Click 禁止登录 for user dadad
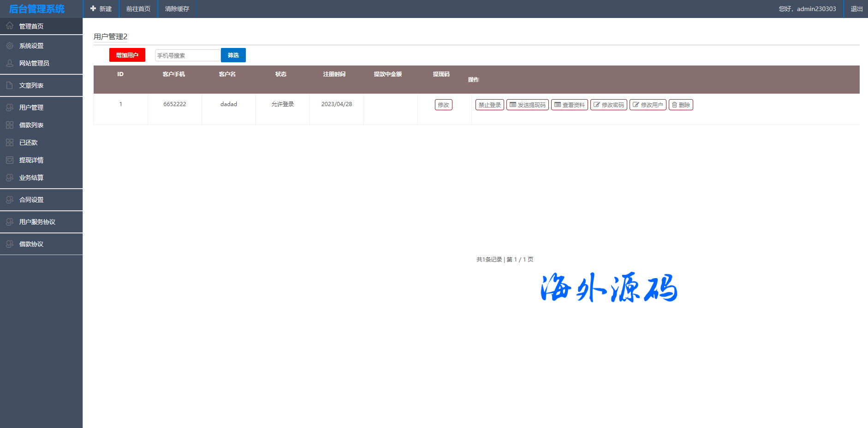 coord(489,105)
